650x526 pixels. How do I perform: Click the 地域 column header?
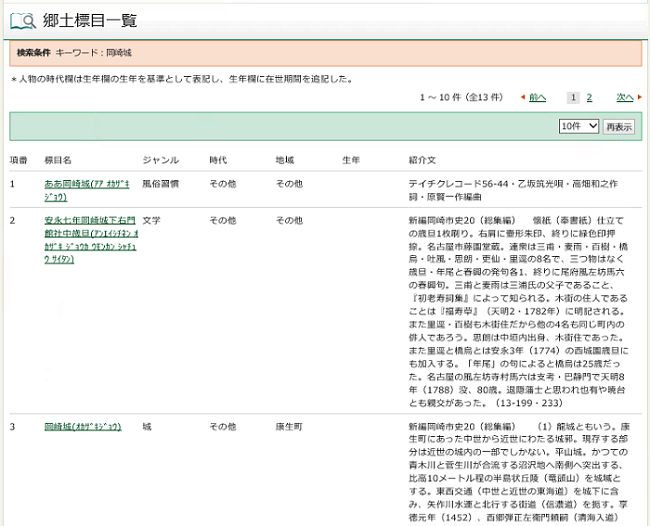285,159
